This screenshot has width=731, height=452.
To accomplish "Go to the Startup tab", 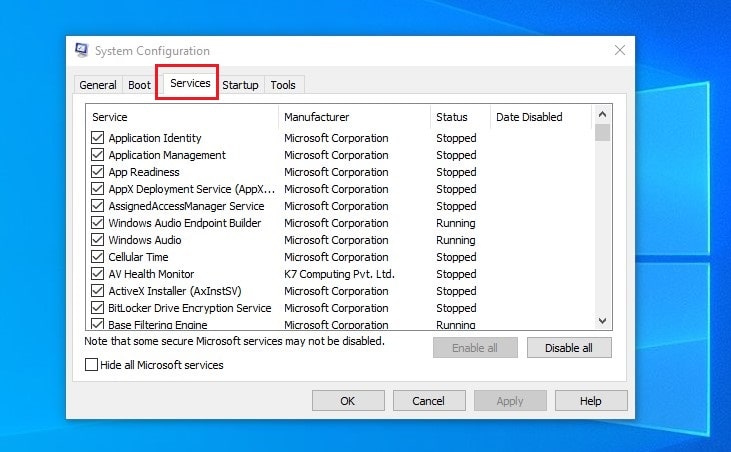I will pyautogui.click(x=240, y=85).
